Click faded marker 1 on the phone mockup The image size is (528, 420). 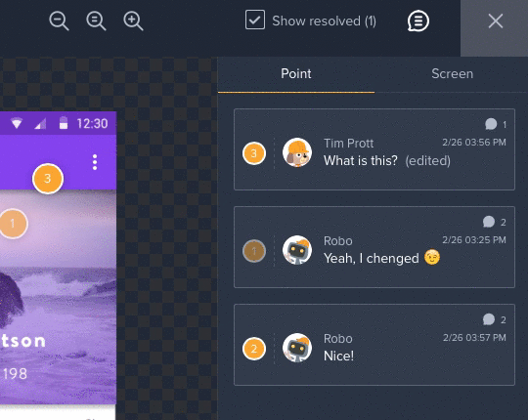[13, 224]
